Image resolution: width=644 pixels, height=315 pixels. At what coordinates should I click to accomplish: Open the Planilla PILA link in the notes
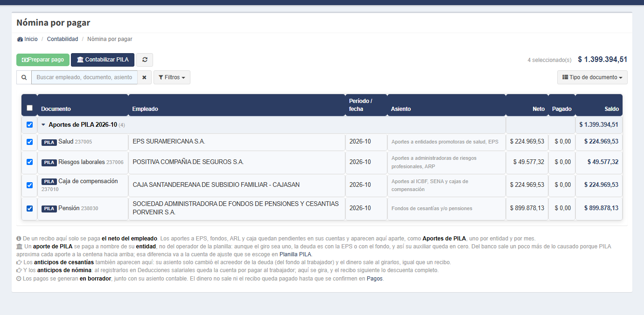click(x=295, y=254)
